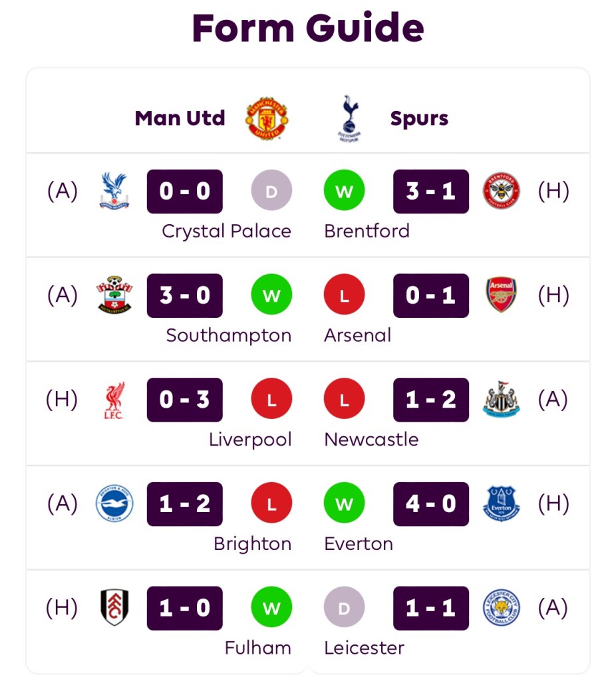616x681 pixels.
Task: Select the Leicester City club badge
Action: pos(502,608)
